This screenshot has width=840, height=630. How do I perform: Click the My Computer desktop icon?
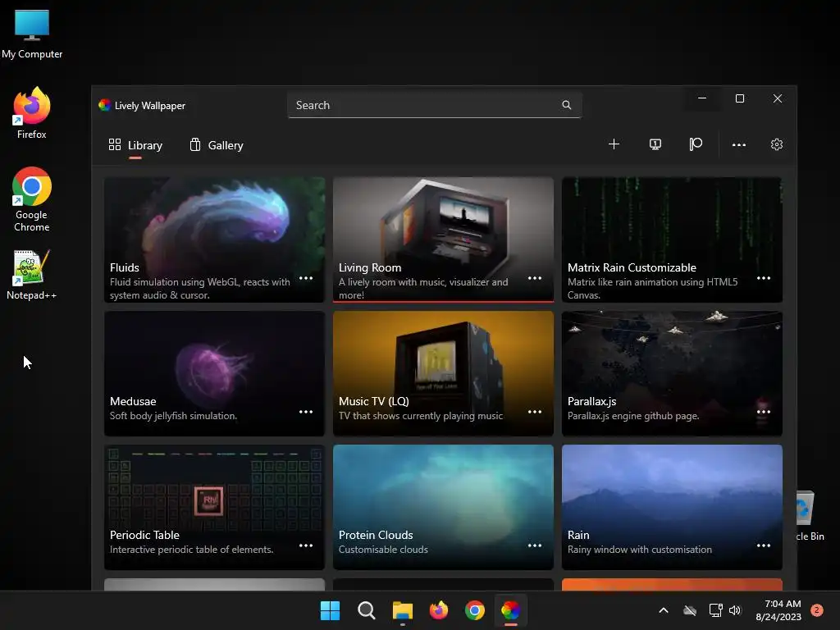pyautogui.click(x=32, y=34)
